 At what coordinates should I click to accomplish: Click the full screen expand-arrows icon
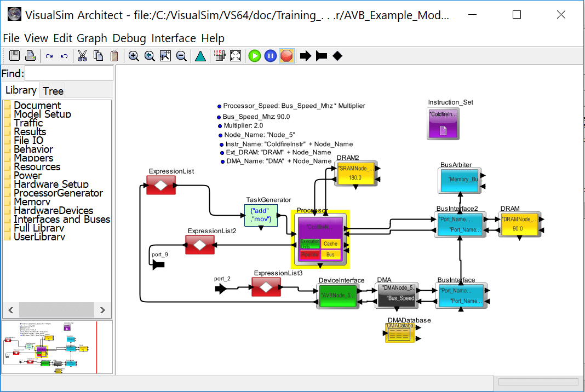(x=236, y=55)
